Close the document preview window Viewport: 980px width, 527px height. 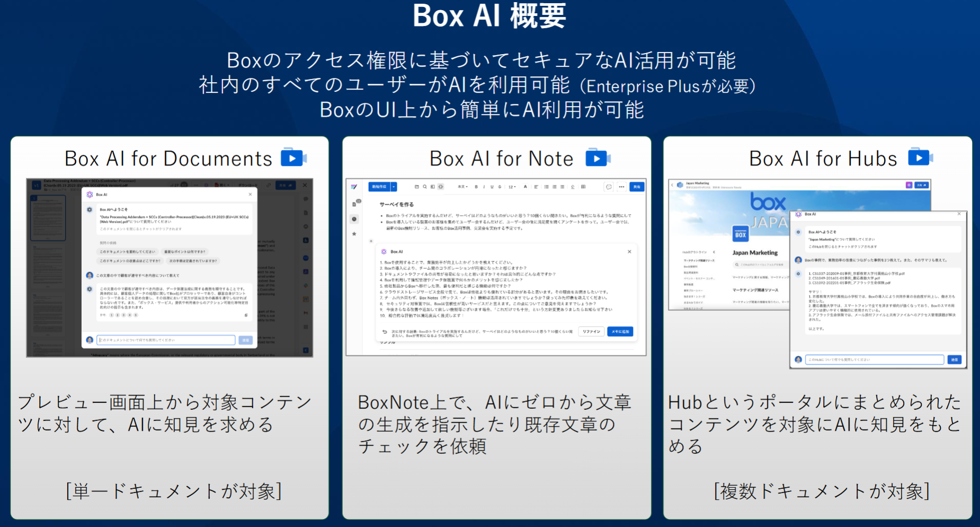pos(305,185)
